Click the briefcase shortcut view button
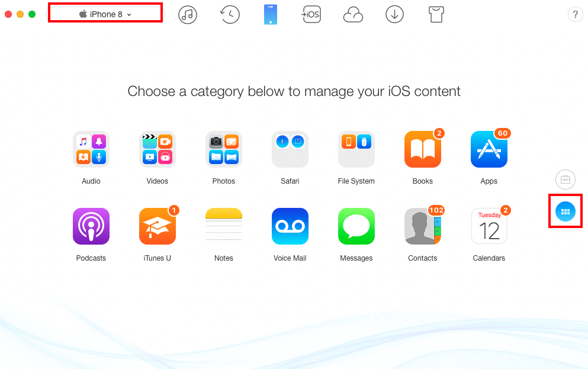The image size is (588, 369). pos(565,179)
